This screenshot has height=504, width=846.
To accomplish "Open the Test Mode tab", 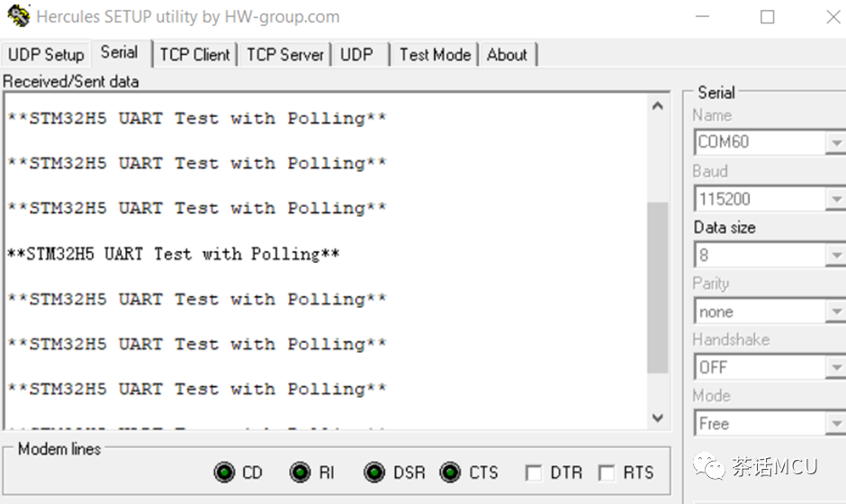I will [435, 55].
